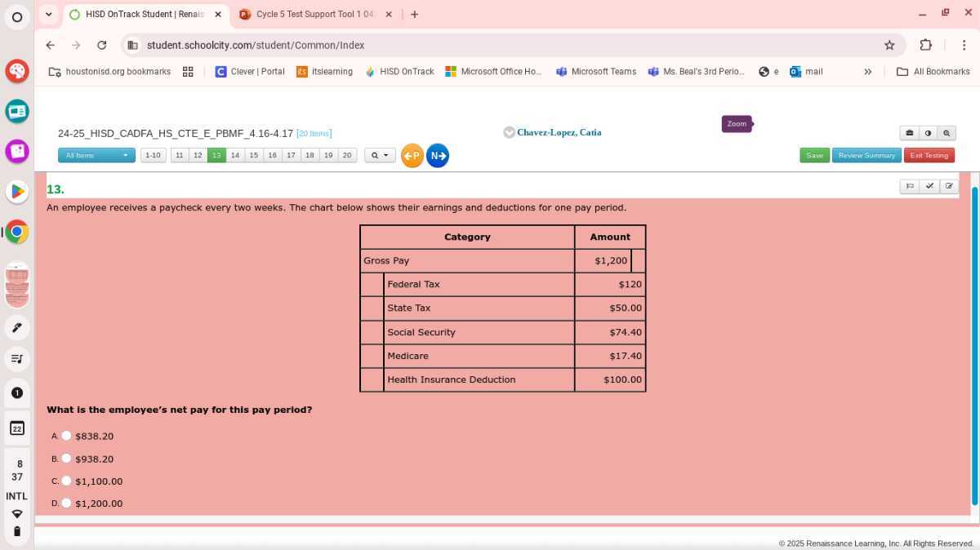Click the checkmark answer eliminator icon
980x550 pixels.
(x=929, y=186)
